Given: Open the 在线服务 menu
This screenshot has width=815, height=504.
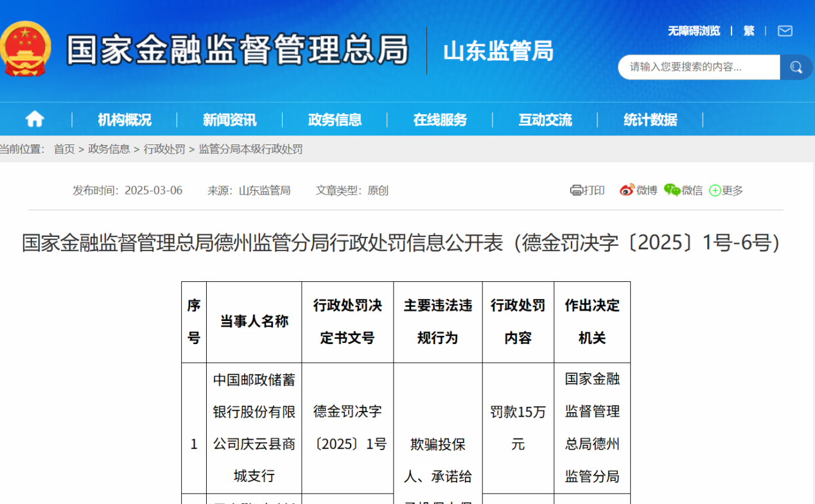Looking at the screenshot, I should (440, 120).
